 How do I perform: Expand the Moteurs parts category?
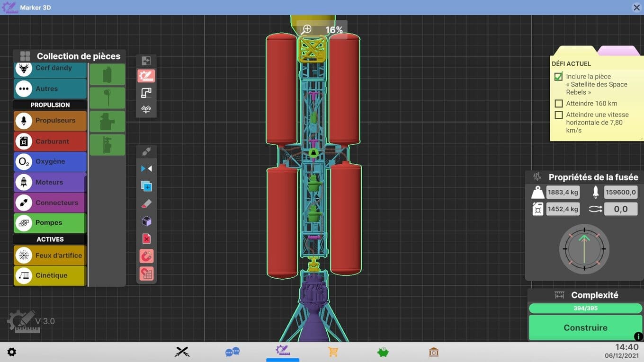[x=50, y=182]
